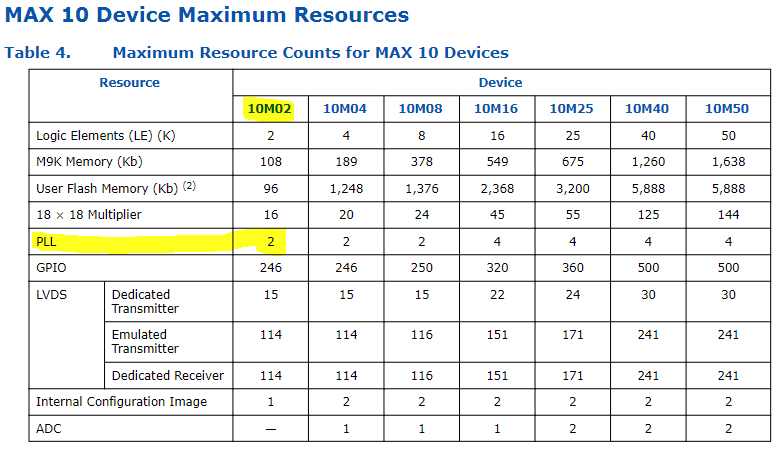Click the "Dedicated Transmitter" sub-row label
This screenshot has height=450, width=778.
pyautogui.click(x=145, y=302)
